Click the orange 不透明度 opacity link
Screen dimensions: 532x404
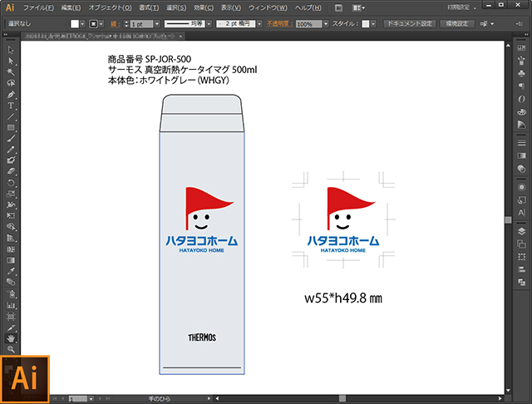pos(279,24)
